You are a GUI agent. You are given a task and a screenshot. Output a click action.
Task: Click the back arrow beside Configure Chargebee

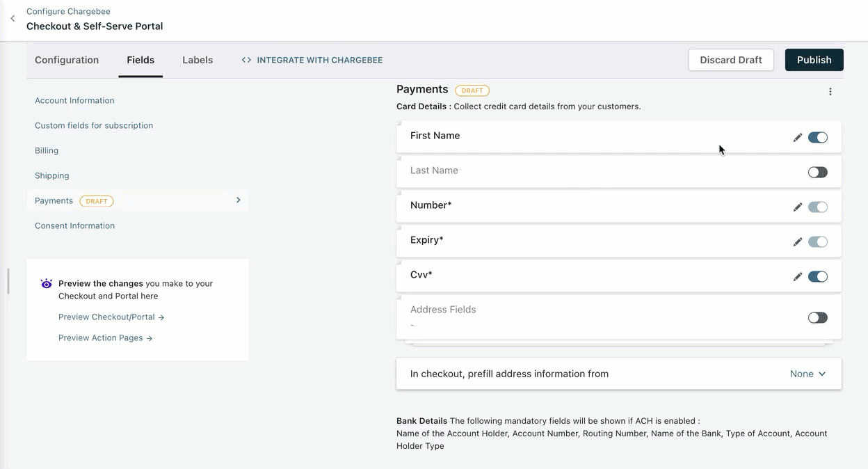[13, 19]
